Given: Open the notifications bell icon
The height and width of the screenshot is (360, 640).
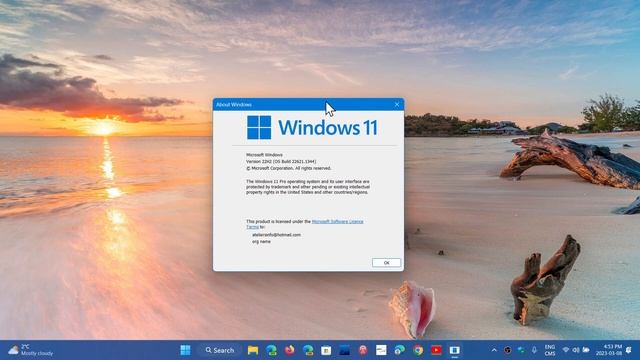Looking at the screenshot, I should (x=629, y=350).
